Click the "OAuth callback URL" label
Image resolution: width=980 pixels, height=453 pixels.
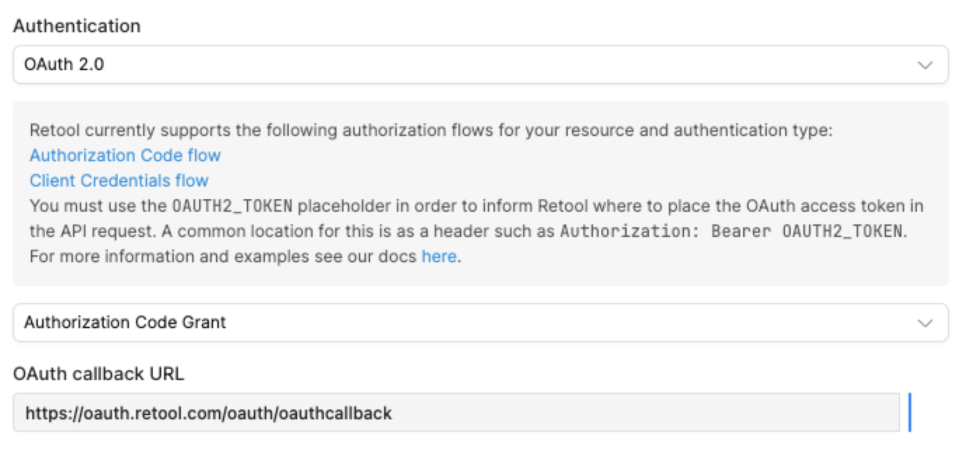pos(98,374)
